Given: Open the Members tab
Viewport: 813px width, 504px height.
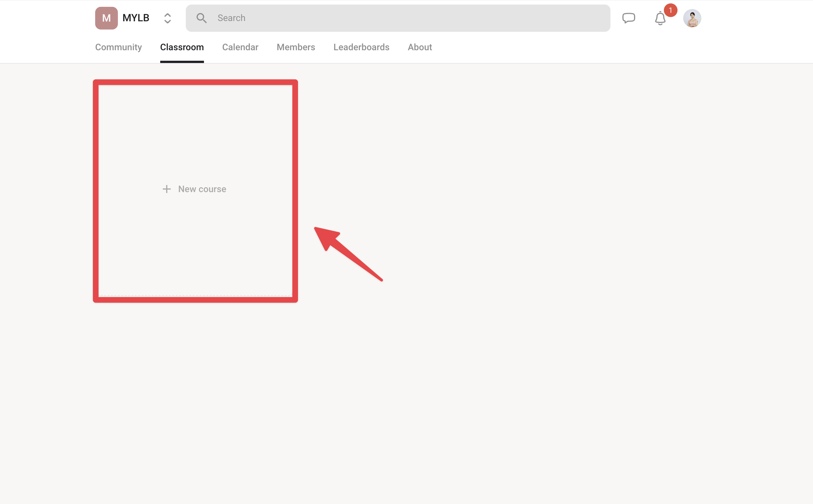Looking at the screenshot, I should tap(296, 47).
